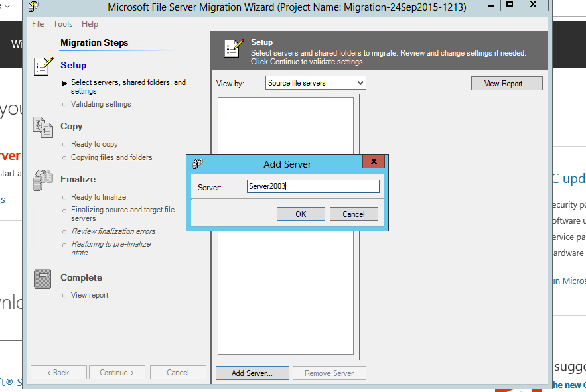Minimize the Migration Wizard window

click(491, 5)
